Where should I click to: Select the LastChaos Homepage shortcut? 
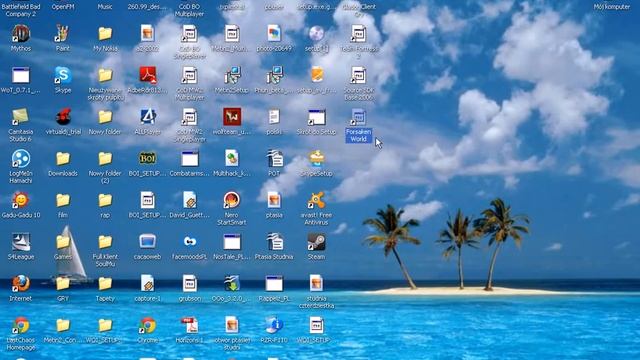click(20, 325)
